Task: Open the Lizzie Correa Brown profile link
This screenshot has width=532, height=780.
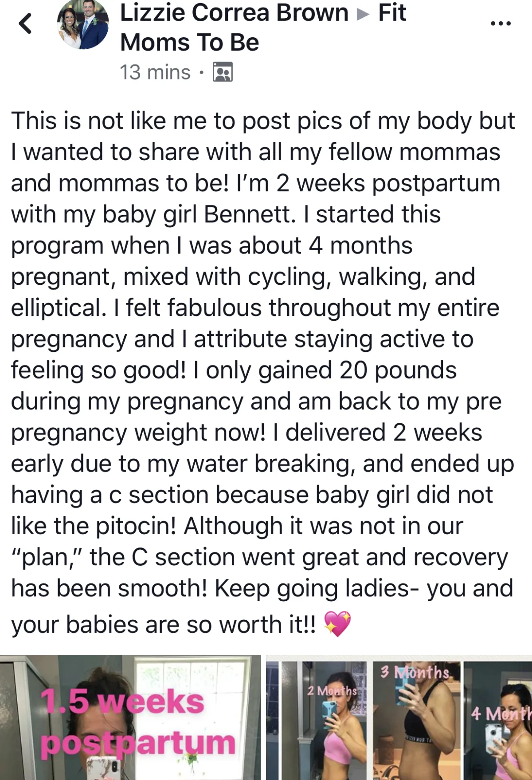Action: click(x=234, y=13)
